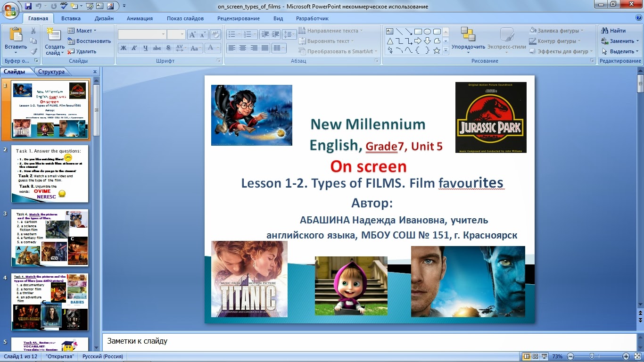Toggle italic (К) formatting

pos(134,48)
